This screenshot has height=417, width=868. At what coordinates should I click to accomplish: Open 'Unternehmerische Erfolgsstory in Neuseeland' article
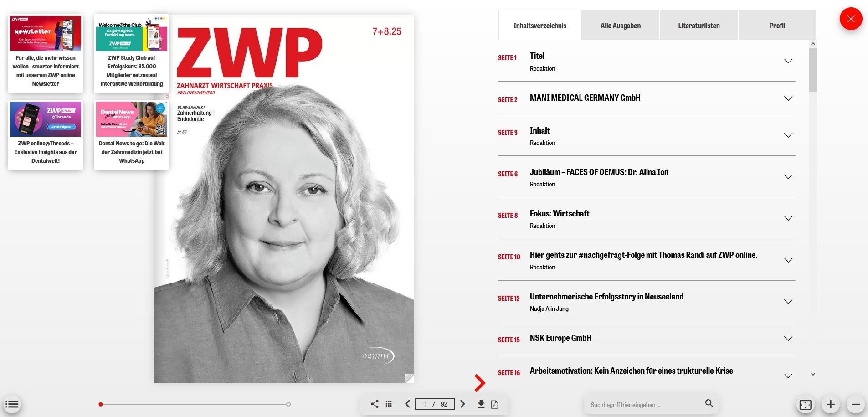606,296
